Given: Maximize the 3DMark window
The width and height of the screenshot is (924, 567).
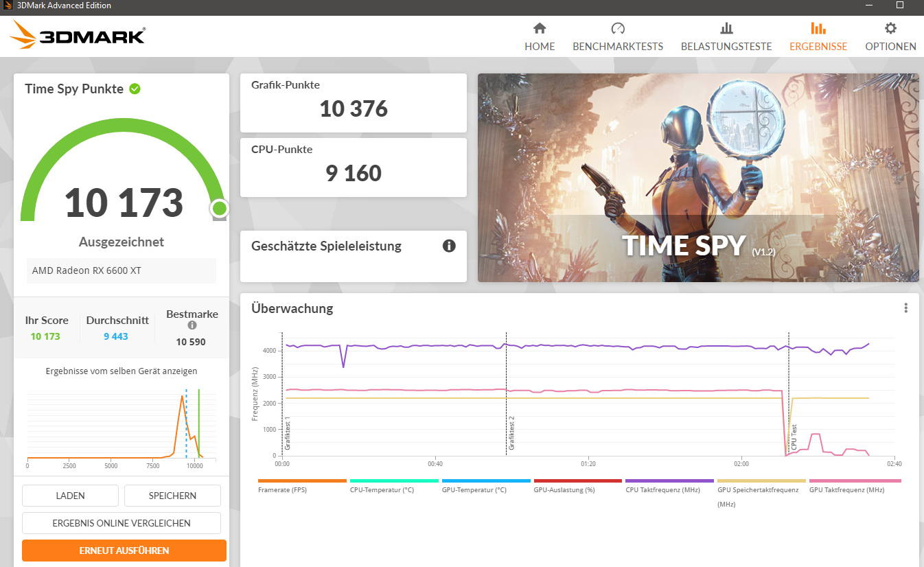Looking at the screenshot, I should pyautogui.click(x=900, y=5).
